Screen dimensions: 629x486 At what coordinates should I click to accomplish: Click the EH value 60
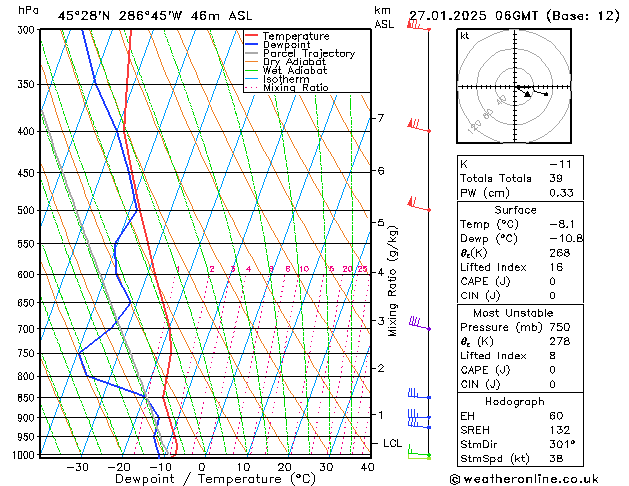click(x=556, y=416)
